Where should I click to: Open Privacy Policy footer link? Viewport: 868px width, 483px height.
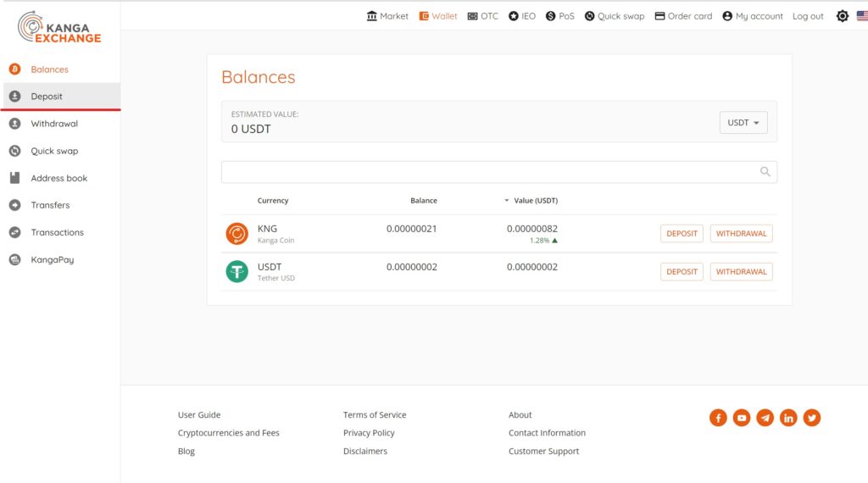pos(369,433)
